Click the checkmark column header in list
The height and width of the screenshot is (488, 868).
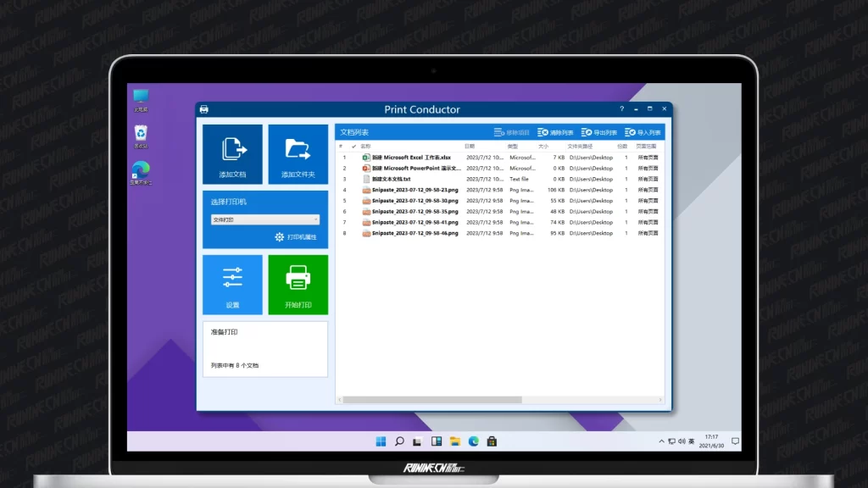pos(353,147)
